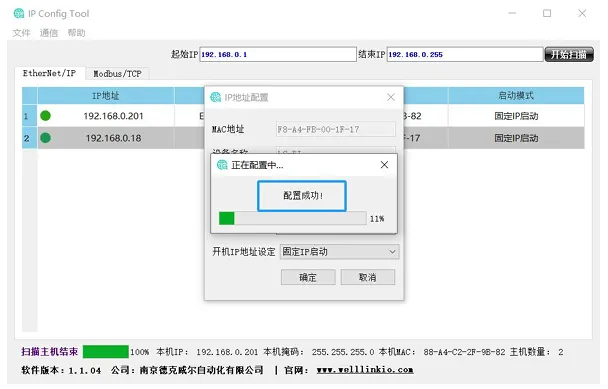Image resolution: width=608 pixels, height=389 pixels.
Task: Click the 11% progress percentage label
Action: pyautogui.click(x=377, y=219)
